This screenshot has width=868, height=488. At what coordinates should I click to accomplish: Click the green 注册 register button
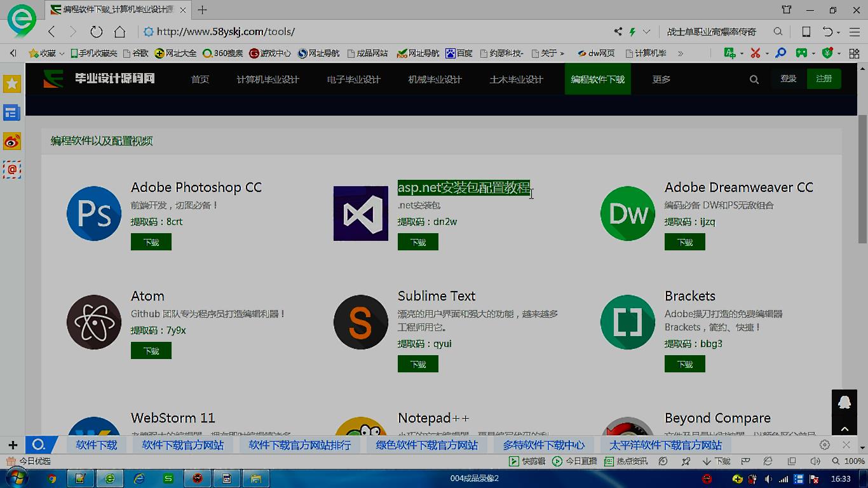pos(824,79)
